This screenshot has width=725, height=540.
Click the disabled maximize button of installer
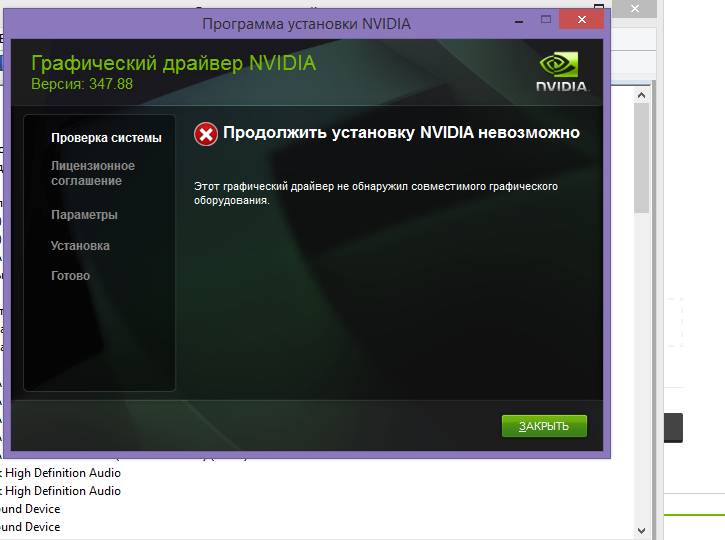pyautogui.click(x=546, y=19)
